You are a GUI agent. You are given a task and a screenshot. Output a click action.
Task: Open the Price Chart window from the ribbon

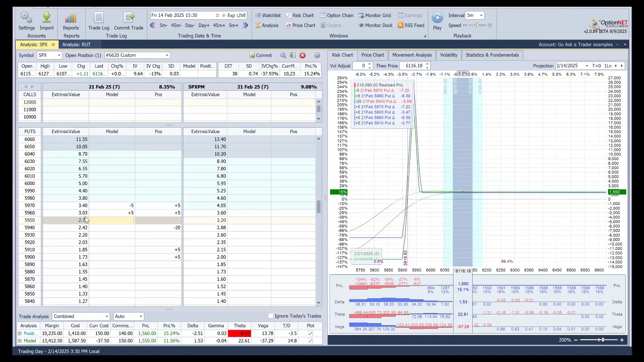(300, 25)
